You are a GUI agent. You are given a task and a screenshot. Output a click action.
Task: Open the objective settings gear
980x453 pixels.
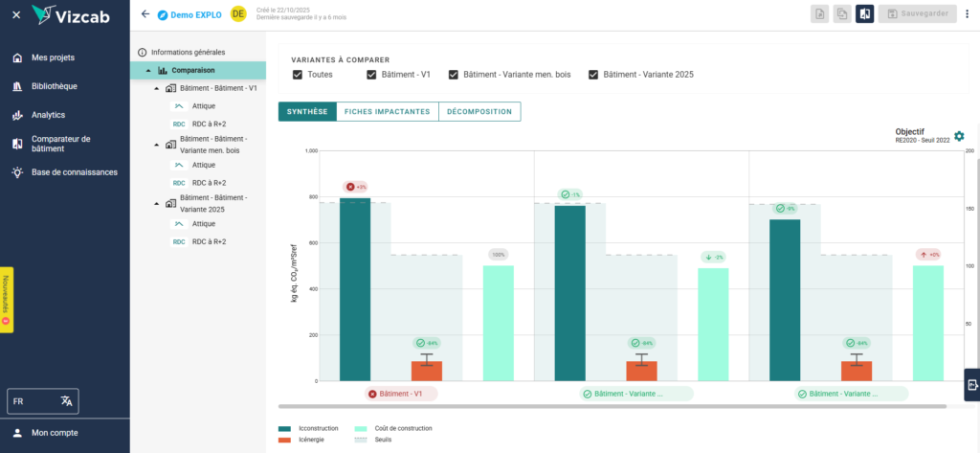click(x=959, y=136)
